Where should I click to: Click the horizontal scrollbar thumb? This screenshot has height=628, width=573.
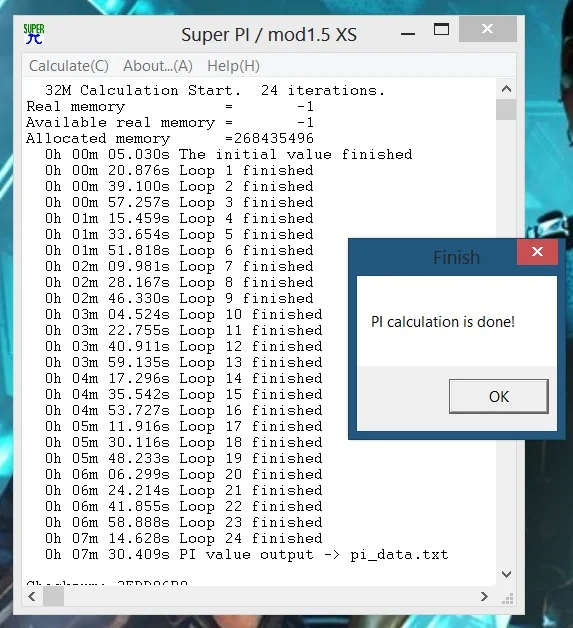(x=53, y=597)
